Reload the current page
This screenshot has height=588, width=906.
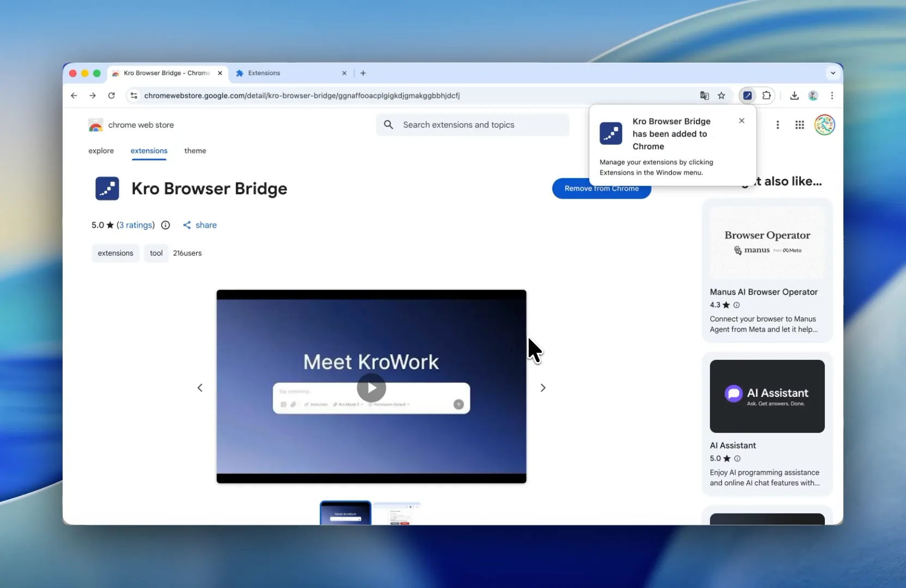[x=112, y=95]
